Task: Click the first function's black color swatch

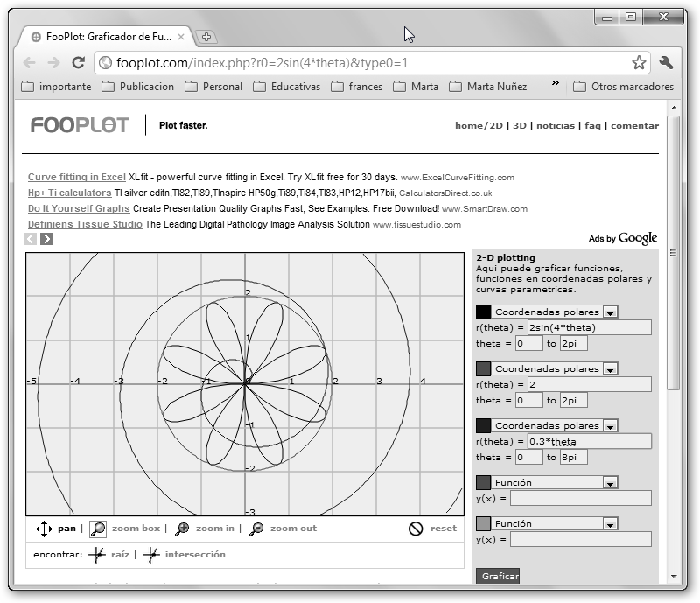Action: tap(483, 312)
